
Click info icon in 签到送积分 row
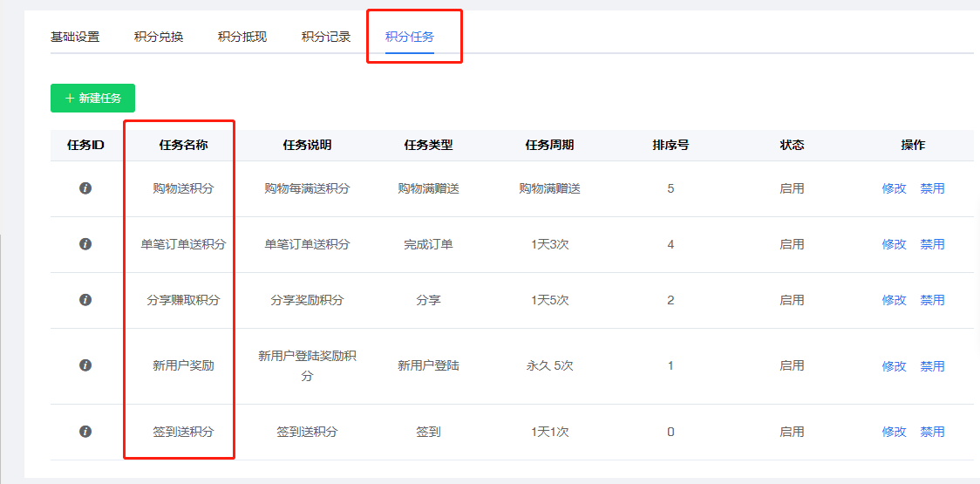point(85,431)
